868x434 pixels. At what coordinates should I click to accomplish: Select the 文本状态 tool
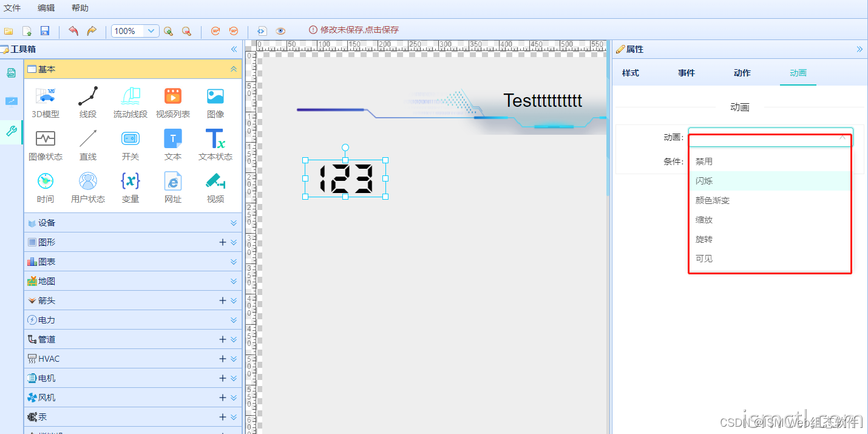pyautogui.click(x=215, y=144)
